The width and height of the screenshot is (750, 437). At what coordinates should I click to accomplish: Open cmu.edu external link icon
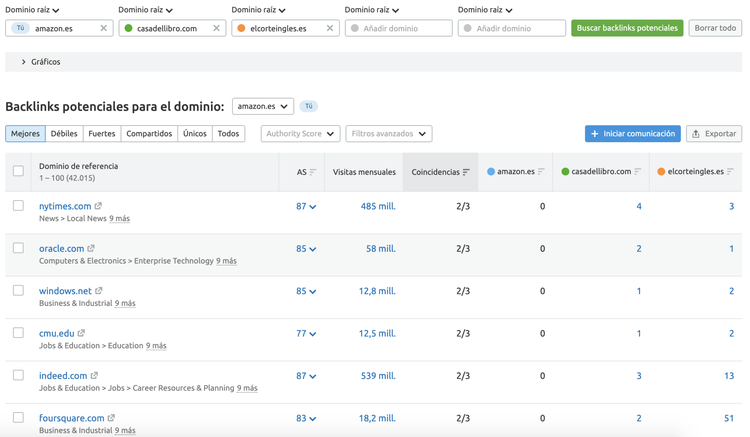tap(81, 333)
